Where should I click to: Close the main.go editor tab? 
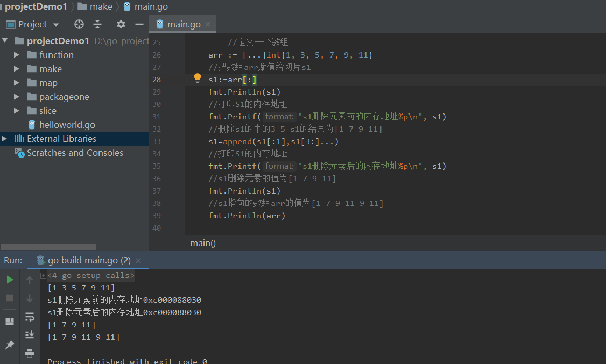[208, 24]
